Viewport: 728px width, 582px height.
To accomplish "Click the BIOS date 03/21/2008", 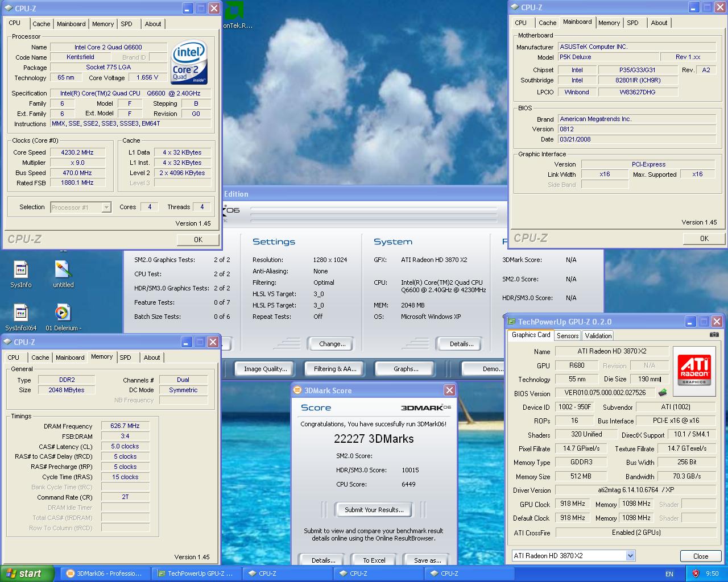I will (636, 139).
